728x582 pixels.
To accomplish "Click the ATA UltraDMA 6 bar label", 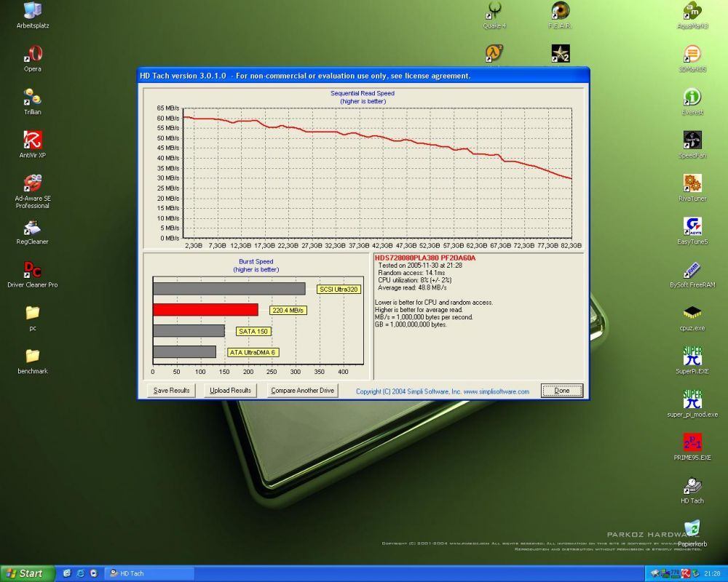I will point(253,353).
